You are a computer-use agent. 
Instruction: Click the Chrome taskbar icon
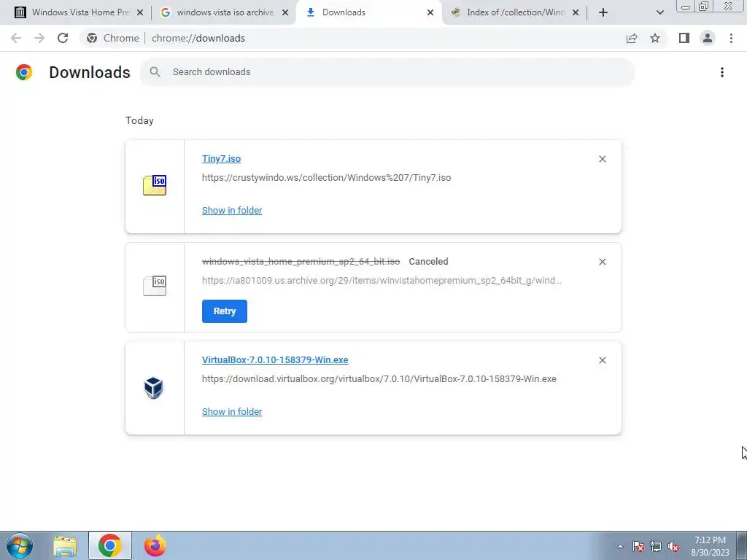110,545
